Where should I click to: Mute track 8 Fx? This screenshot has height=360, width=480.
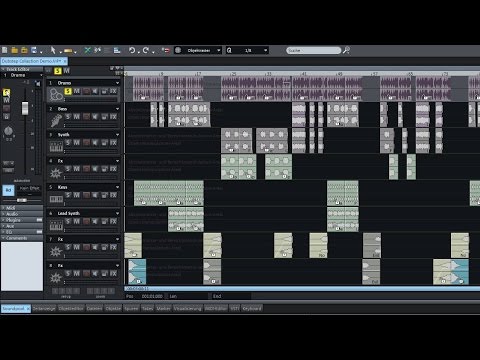coord(76,274)
